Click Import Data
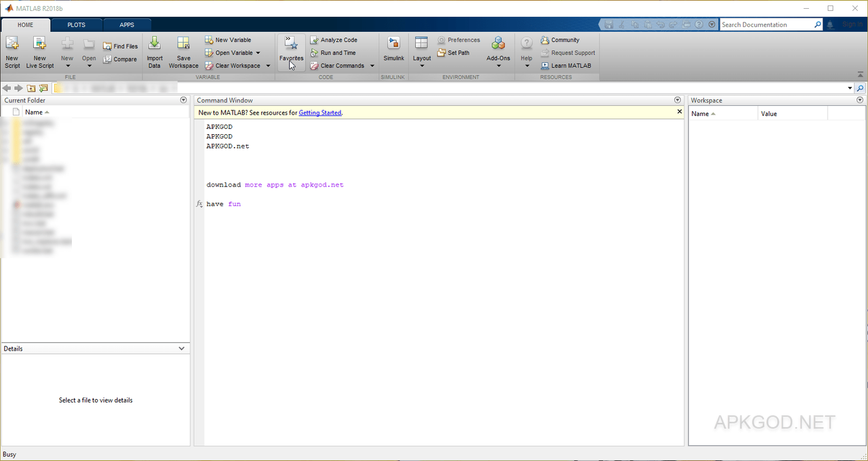Viewport: 868px width, 461px height. [x=155, y=52]
